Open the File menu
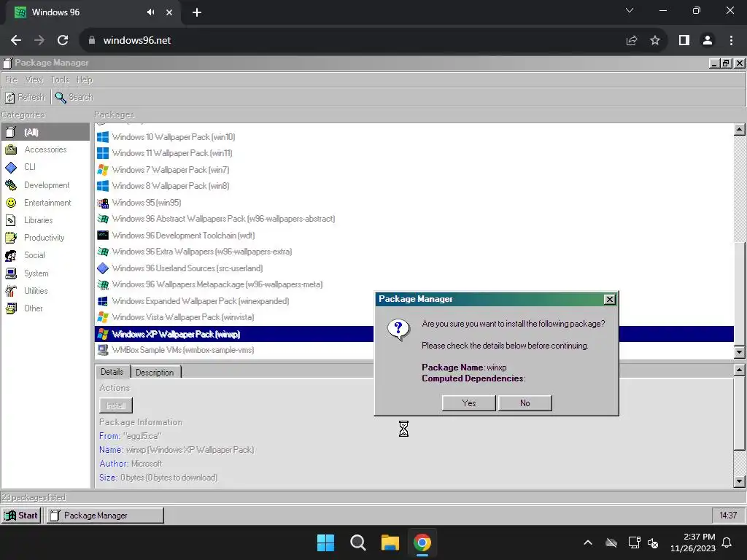The image size is (747, 560). pyautogui.click(x=11, y=79)
